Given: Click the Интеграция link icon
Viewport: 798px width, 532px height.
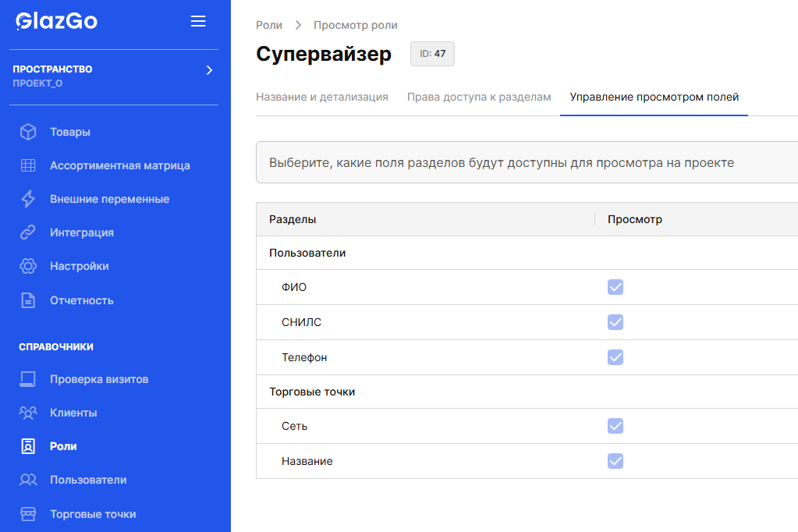Looking at the screenshot, I should [28, 232].
